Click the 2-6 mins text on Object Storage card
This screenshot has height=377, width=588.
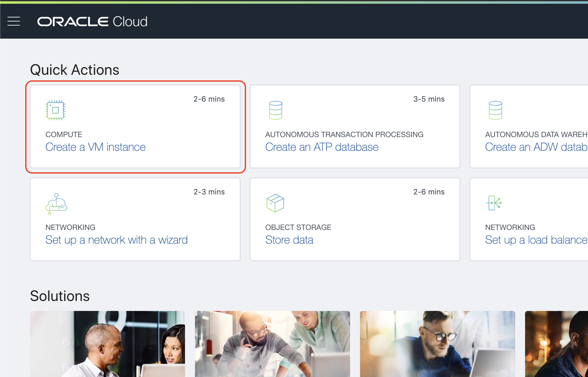(429, 192)
